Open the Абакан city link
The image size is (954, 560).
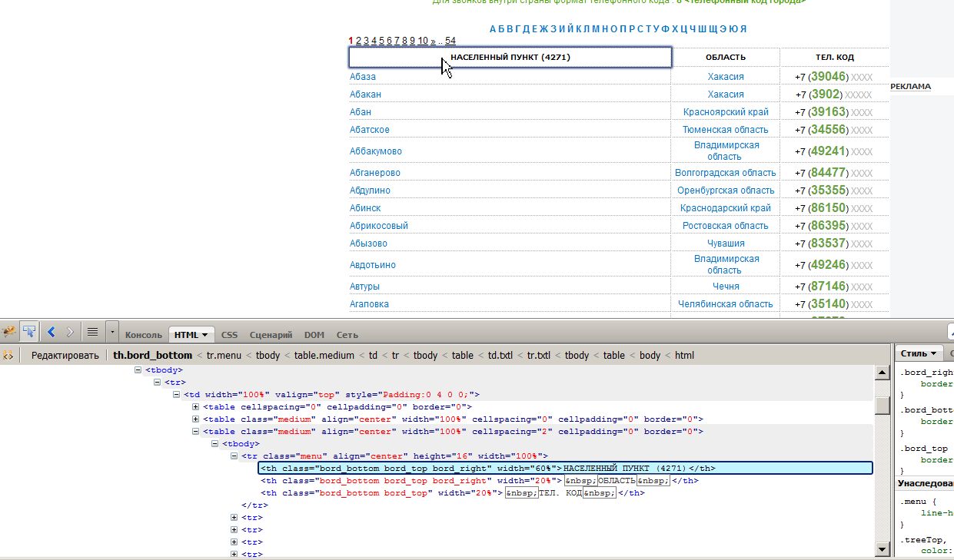365,94
